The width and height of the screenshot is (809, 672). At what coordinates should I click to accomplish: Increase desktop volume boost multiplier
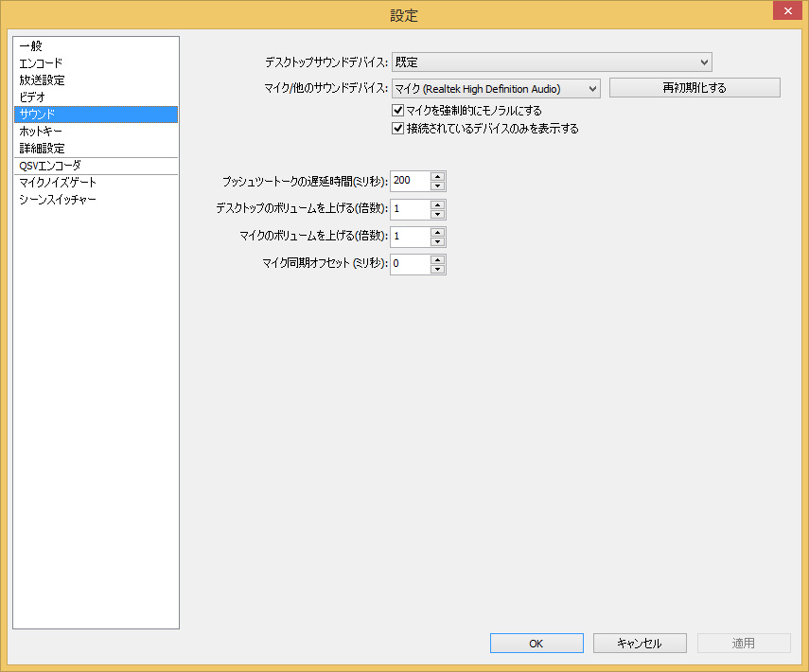(x=437, y=204)
